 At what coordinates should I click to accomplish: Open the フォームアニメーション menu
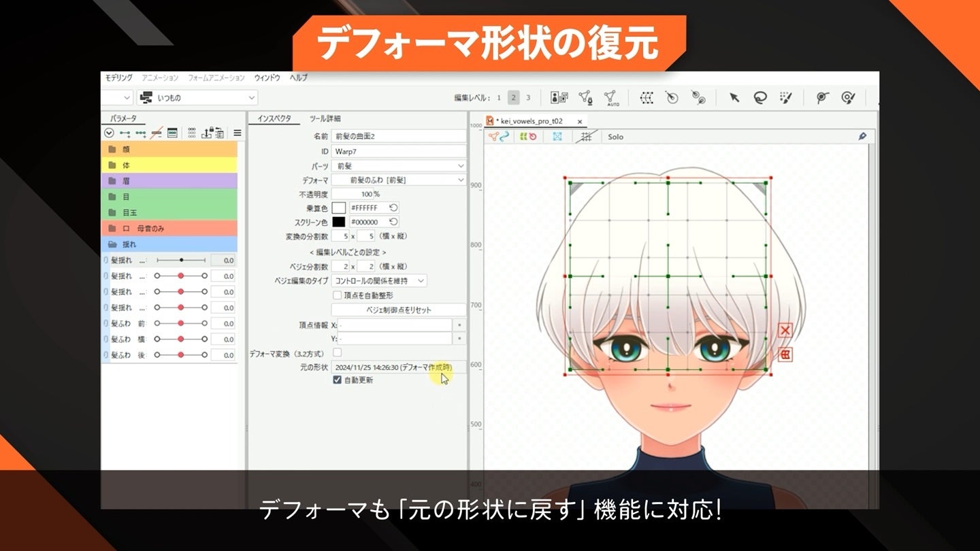tap(216, 78)
